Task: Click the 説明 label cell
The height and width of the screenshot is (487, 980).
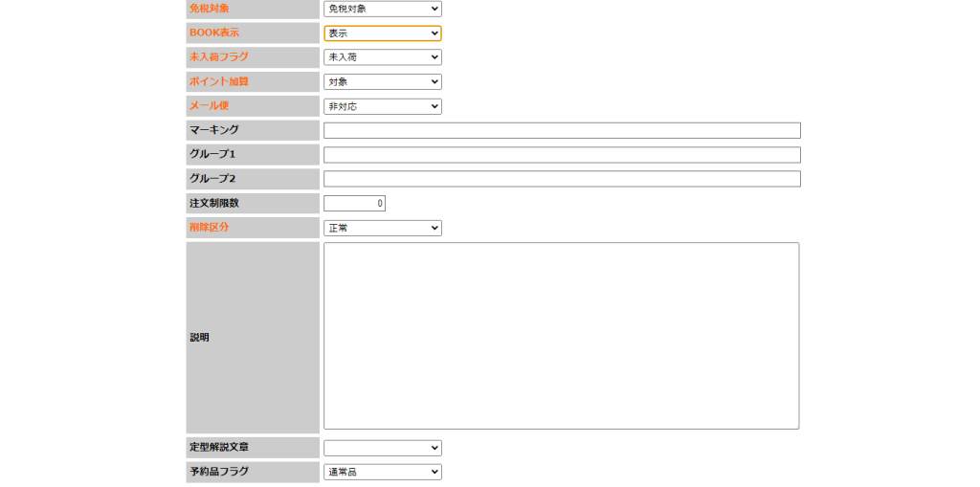Action: [x=199, y=338]
